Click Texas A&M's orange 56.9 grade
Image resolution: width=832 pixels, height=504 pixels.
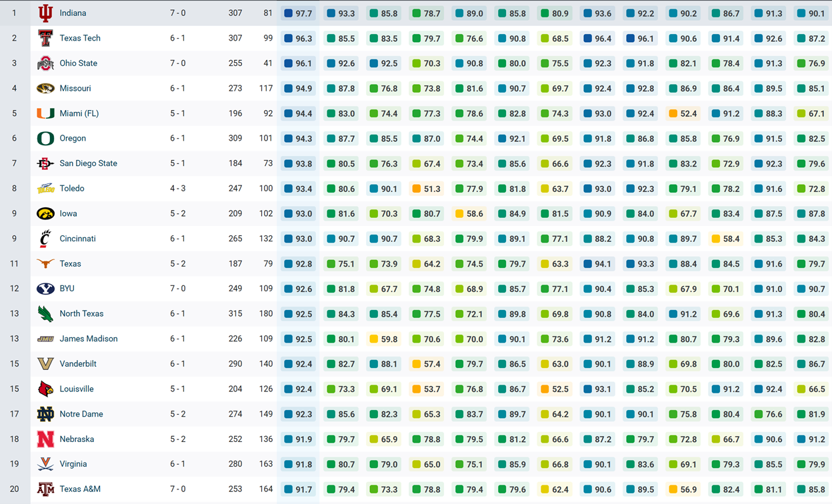coord(683,490)
